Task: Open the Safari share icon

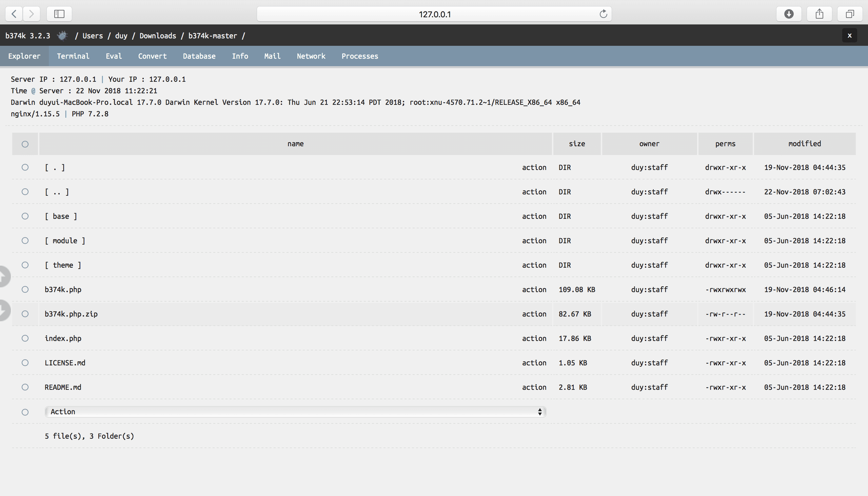Action: click(x=819, y=14)
